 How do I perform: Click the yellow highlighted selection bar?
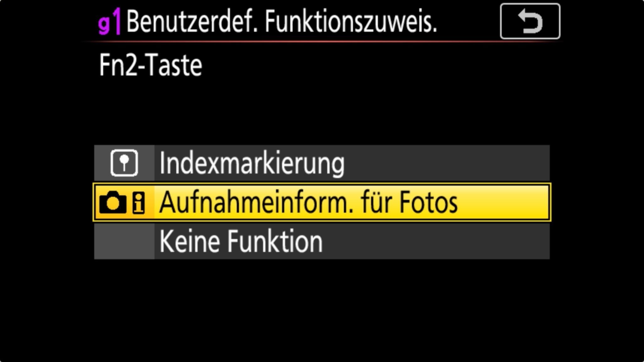322,202
